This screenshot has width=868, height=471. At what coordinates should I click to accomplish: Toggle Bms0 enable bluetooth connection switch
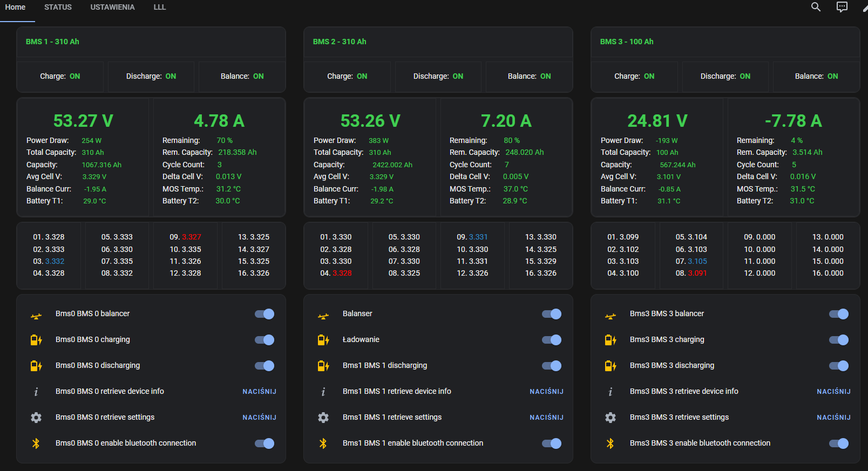pos(265,443)
